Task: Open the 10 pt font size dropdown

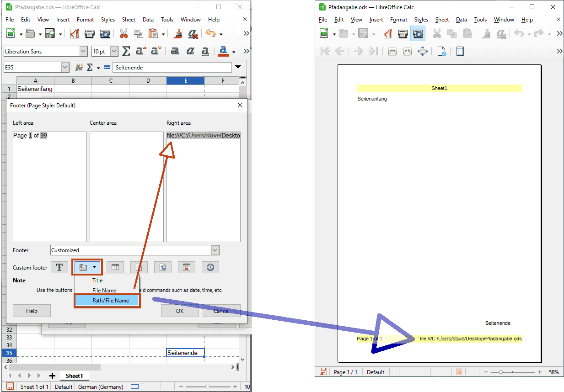Action: (x=114, y=51)
